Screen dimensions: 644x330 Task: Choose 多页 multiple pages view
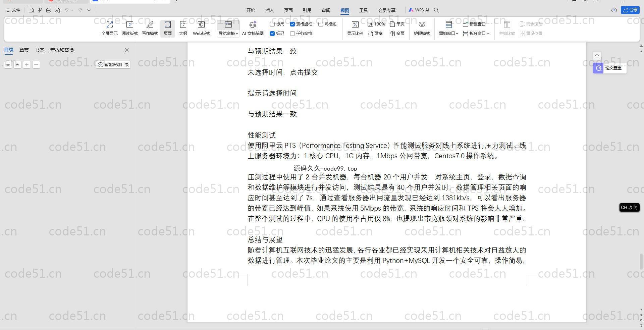coord(397,34)
